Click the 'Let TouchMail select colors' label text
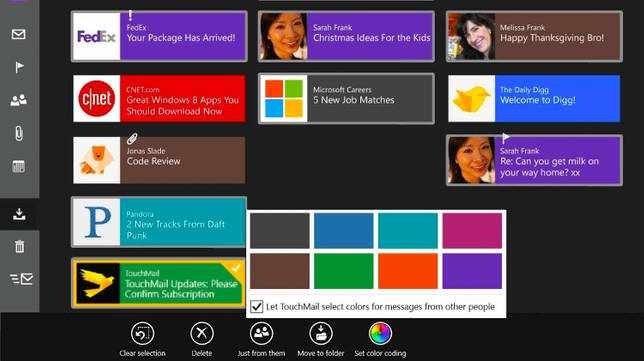 coord(380,307)
